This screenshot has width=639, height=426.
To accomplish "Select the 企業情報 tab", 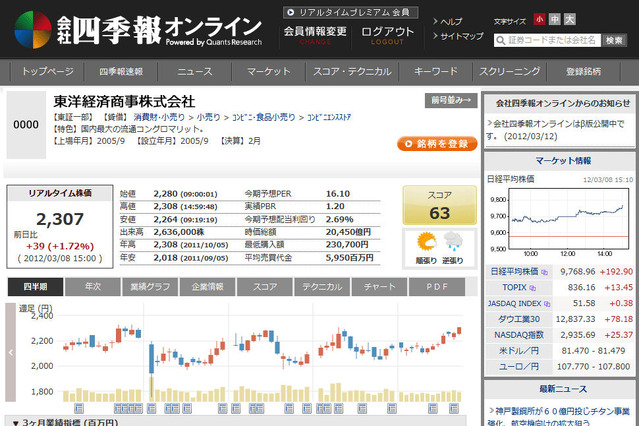I will point(207,287).
